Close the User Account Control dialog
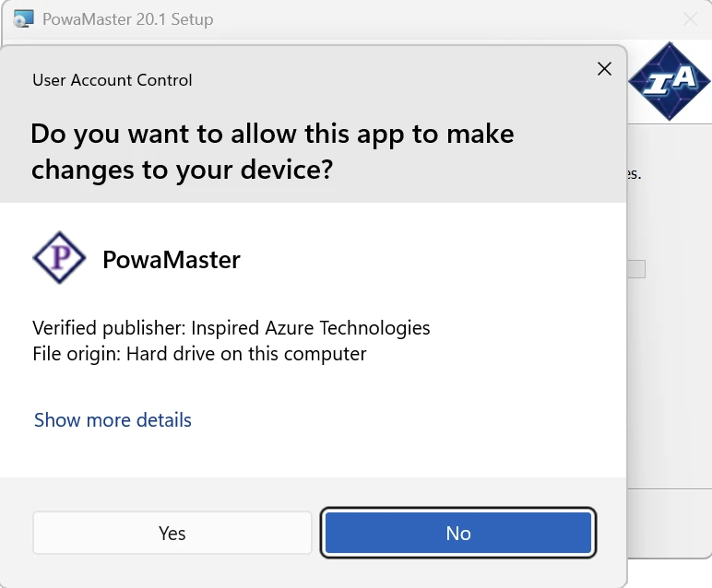The width and height of the screenshot is (712, 588). coord(604,69)
